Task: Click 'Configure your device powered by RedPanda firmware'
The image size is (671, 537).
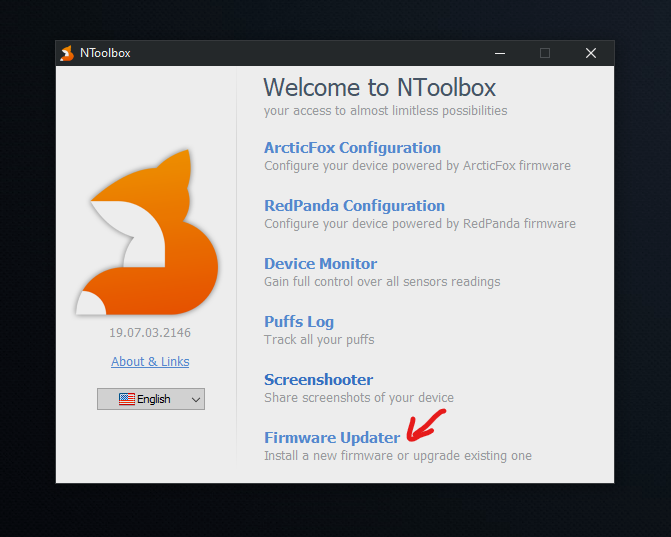Action: click(x=420, y=224)
